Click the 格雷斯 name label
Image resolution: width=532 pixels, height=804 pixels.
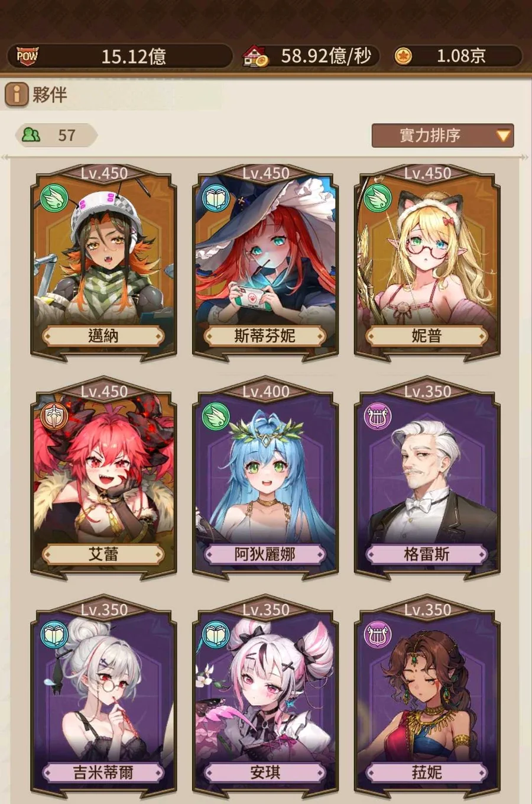(x=427, y=554)
